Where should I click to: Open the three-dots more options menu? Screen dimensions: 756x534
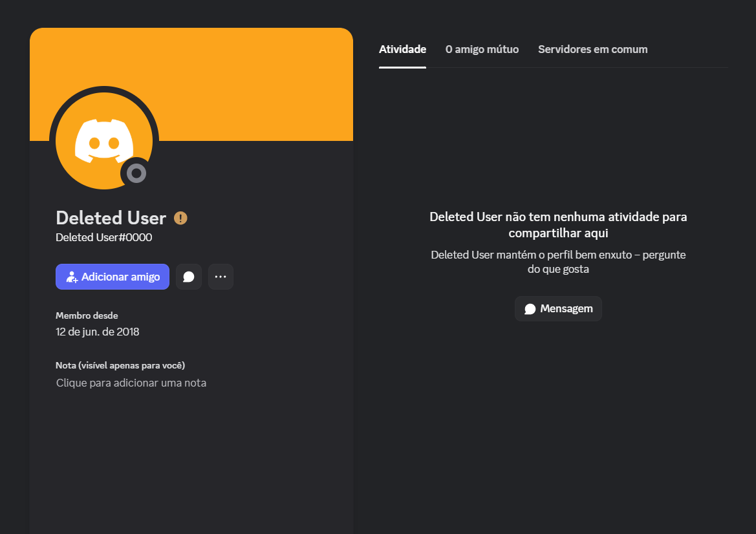click(x=221, y=277)
